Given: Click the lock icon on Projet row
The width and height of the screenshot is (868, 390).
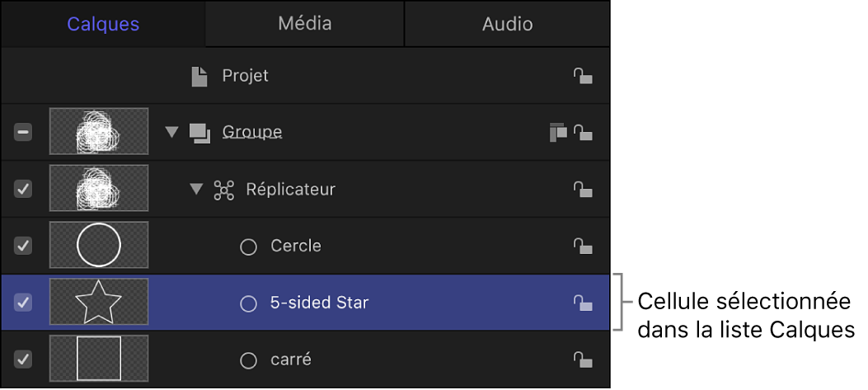Looking at the screenshot, I should click(x=583, y=77).
